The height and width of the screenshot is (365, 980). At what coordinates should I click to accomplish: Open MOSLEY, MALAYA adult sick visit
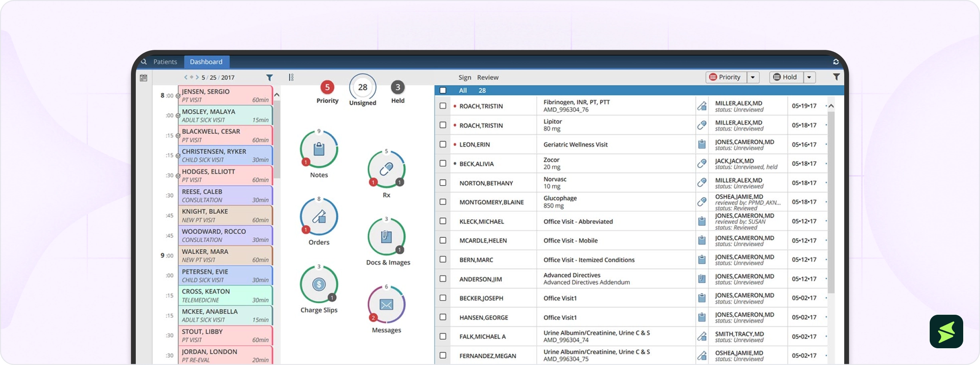[x=225, y=115]
